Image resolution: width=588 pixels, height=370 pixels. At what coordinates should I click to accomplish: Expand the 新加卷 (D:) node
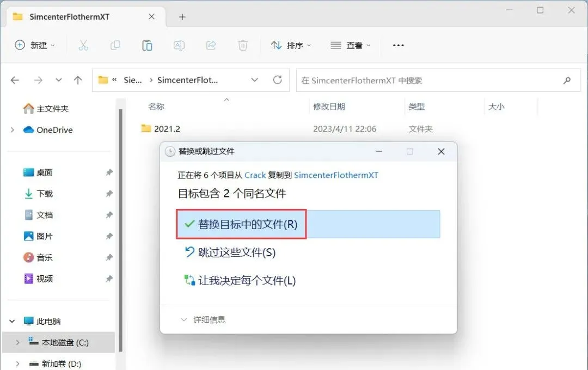coord(17,363)
